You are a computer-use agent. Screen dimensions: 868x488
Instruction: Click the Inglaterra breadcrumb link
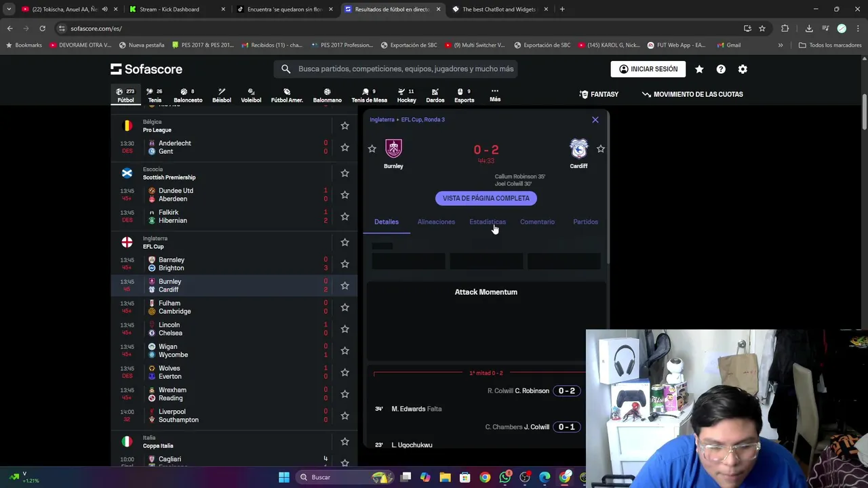(x=382, y=119)
